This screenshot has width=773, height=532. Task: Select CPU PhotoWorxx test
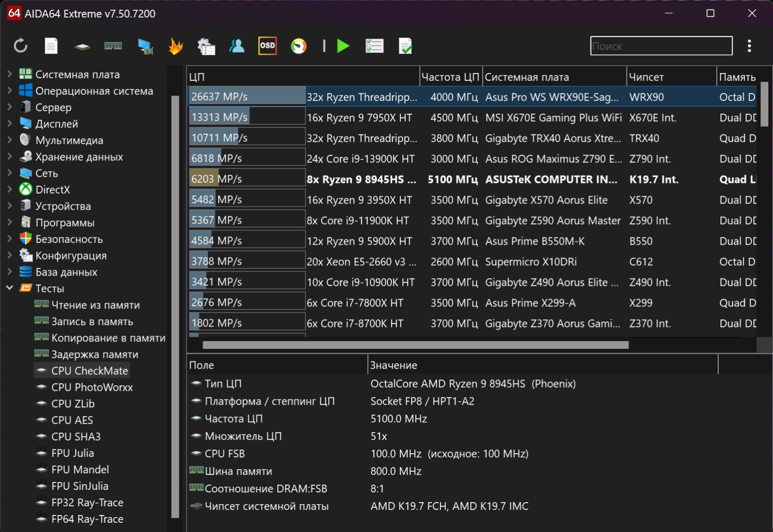pos(92,387)
